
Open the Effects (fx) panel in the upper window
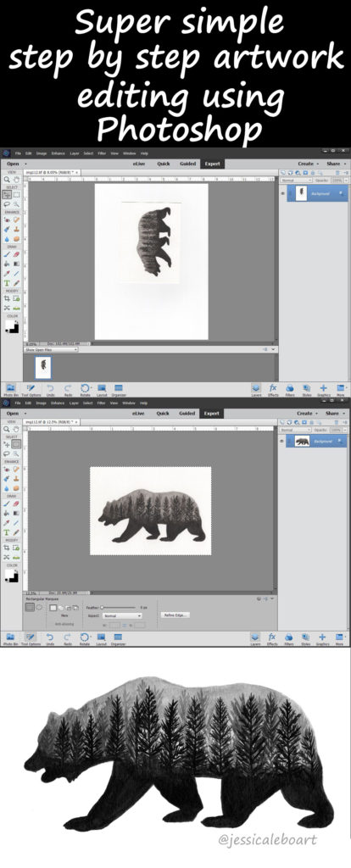pos(273,390)
